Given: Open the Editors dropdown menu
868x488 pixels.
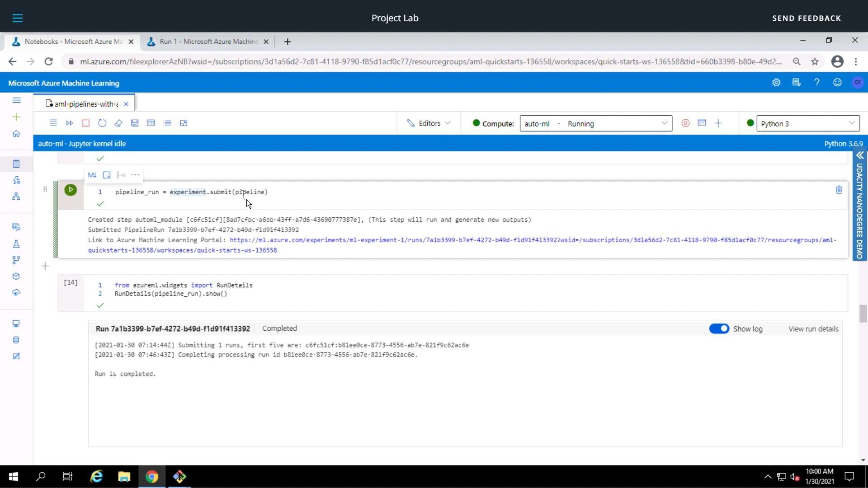Looking at the screenshot, I should point(429,123).
